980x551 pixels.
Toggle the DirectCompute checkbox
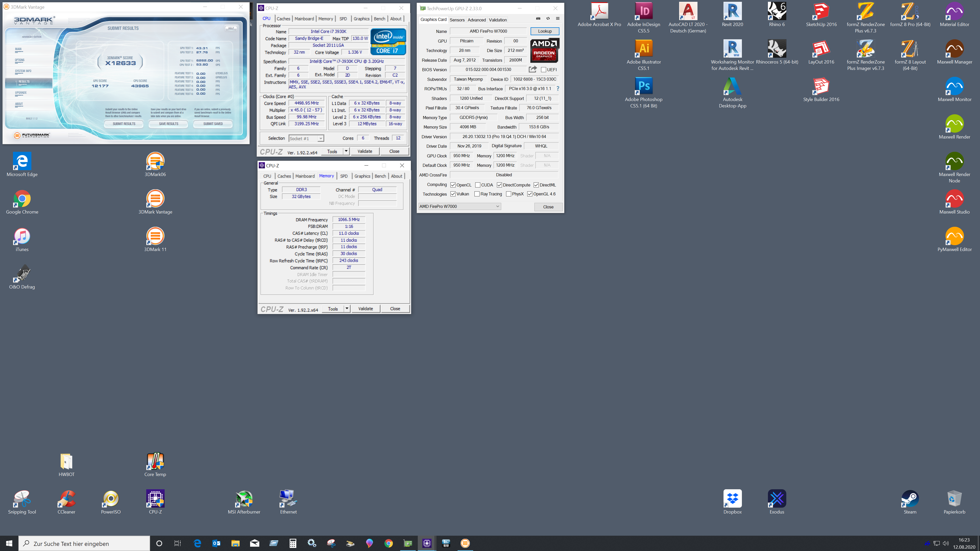pos(499,185)
